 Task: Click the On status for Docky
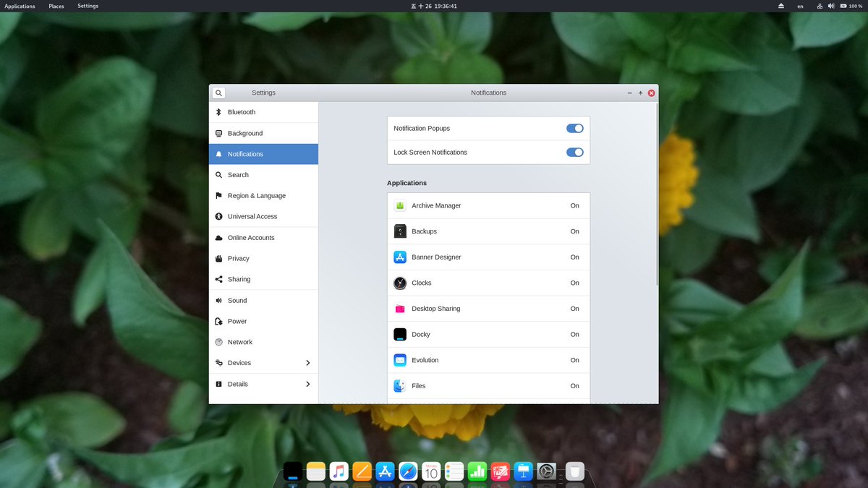[x=574, y=334]
